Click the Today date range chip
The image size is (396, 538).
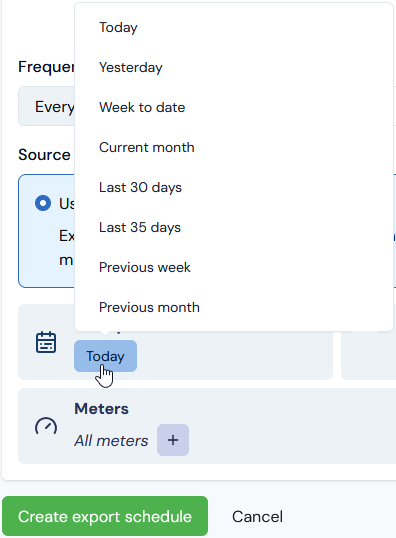tap(105, 356)
